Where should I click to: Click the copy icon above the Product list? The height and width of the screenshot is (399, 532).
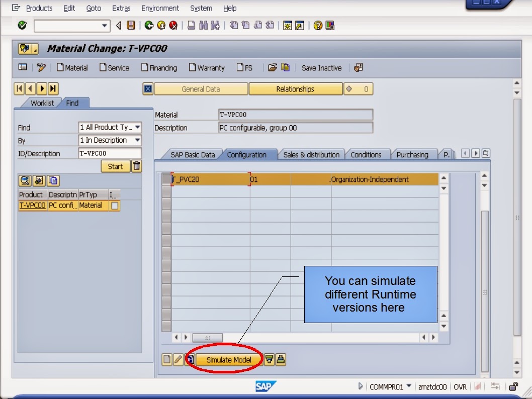click(x=53, y=180)
